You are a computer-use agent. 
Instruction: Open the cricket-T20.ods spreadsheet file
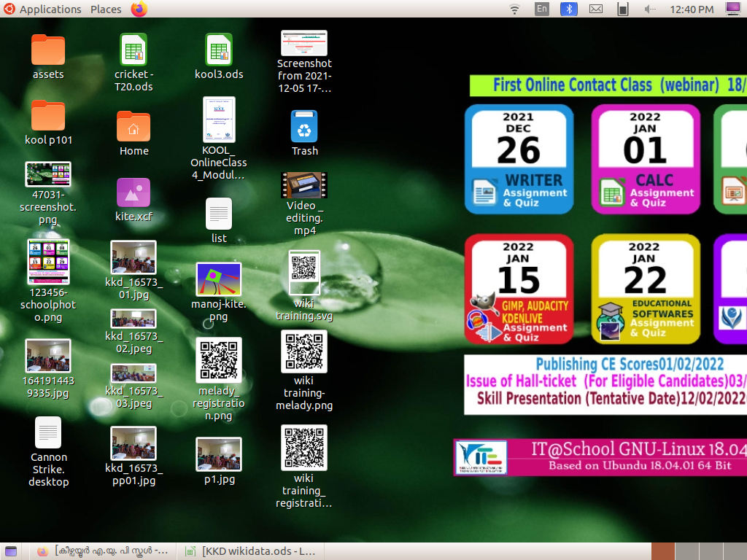click(x=133, y=50)
